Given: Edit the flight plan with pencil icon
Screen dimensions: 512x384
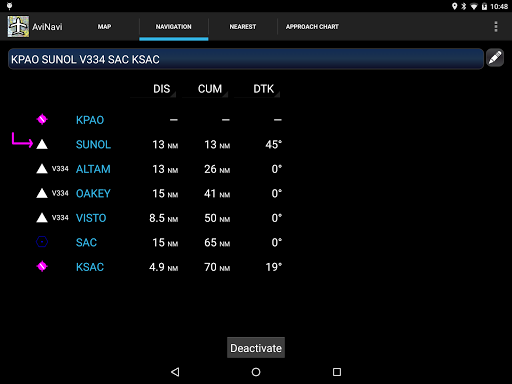Looking at the screenshot, I should pyautogui.click(x=495, y=58).
